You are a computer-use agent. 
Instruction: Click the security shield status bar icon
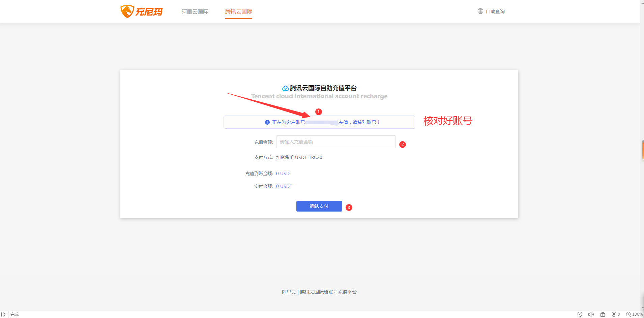click(x=580, y=314)
